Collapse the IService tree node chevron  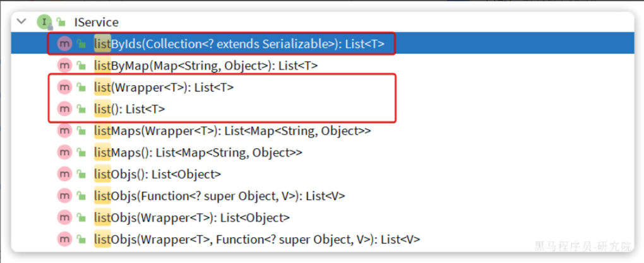(22, 22)
